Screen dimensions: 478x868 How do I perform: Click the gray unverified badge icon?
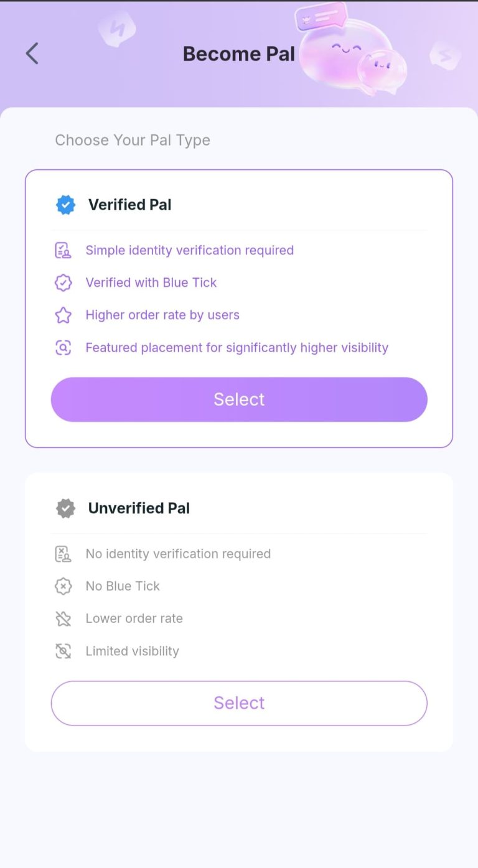[x=65, y=508]
